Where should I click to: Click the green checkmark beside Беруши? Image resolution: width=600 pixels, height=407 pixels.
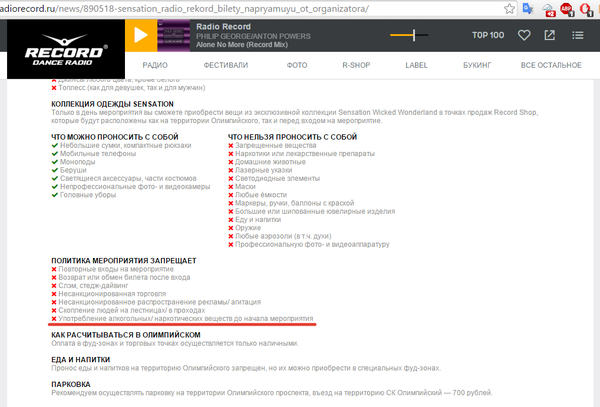coord(55,170)
